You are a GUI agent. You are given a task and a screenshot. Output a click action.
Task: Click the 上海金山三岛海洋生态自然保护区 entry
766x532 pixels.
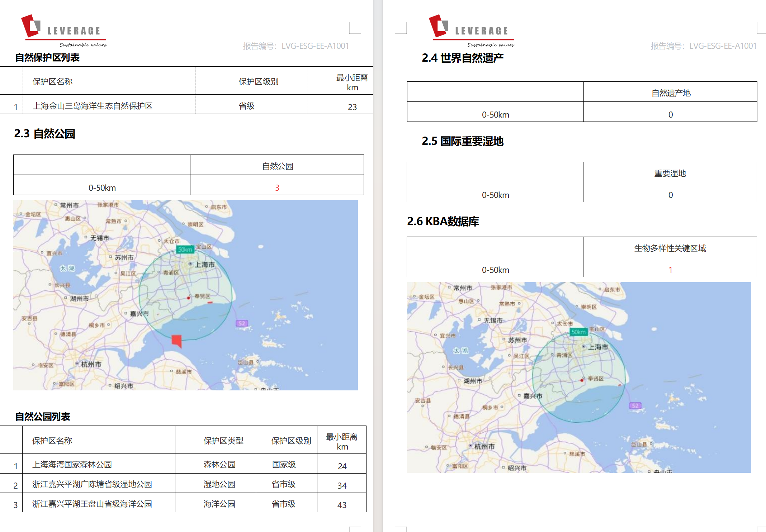pos(93,106)
